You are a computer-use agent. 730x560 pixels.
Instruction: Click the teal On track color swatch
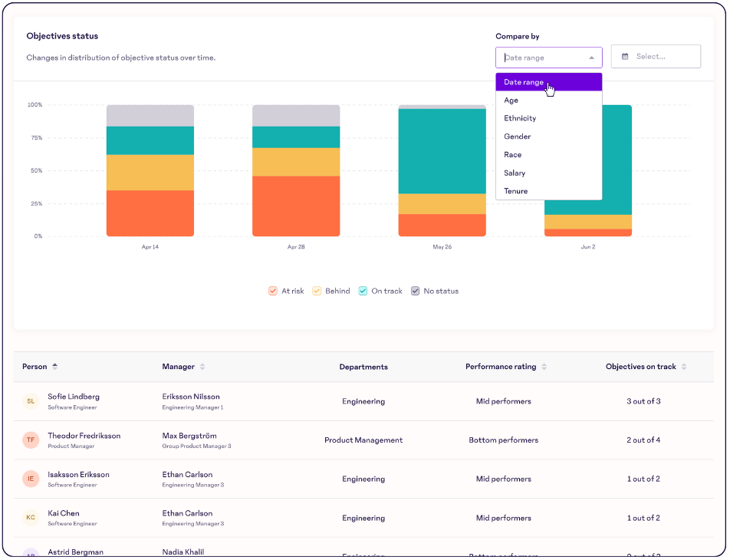(362, 291)
